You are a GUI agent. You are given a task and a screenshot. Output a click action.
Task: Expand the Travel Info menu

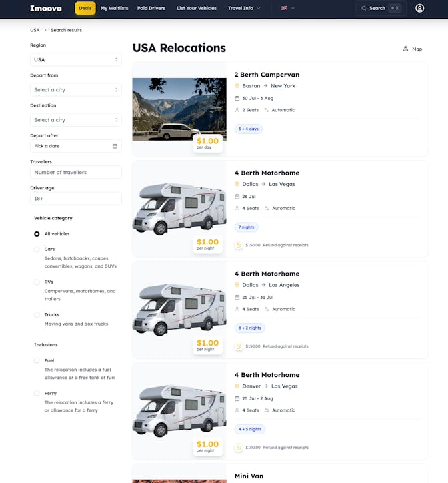[x=244, y=8]
